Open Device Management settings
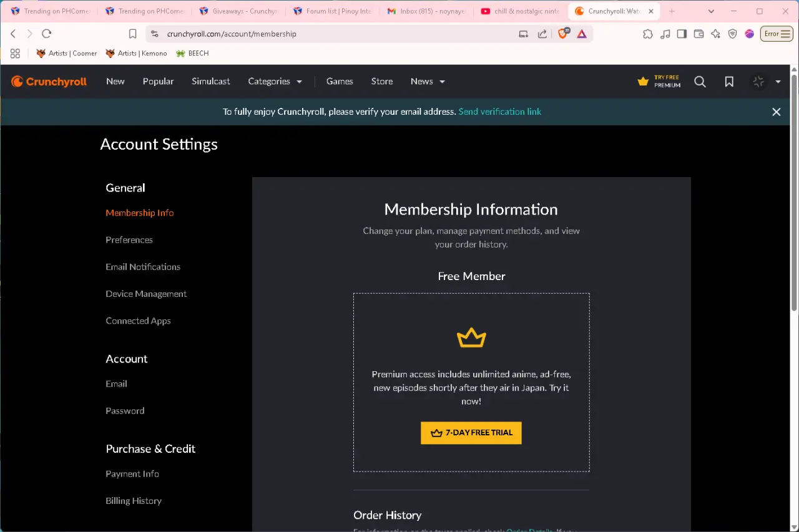This screenshot has height=532, width=799. point(146,294)
